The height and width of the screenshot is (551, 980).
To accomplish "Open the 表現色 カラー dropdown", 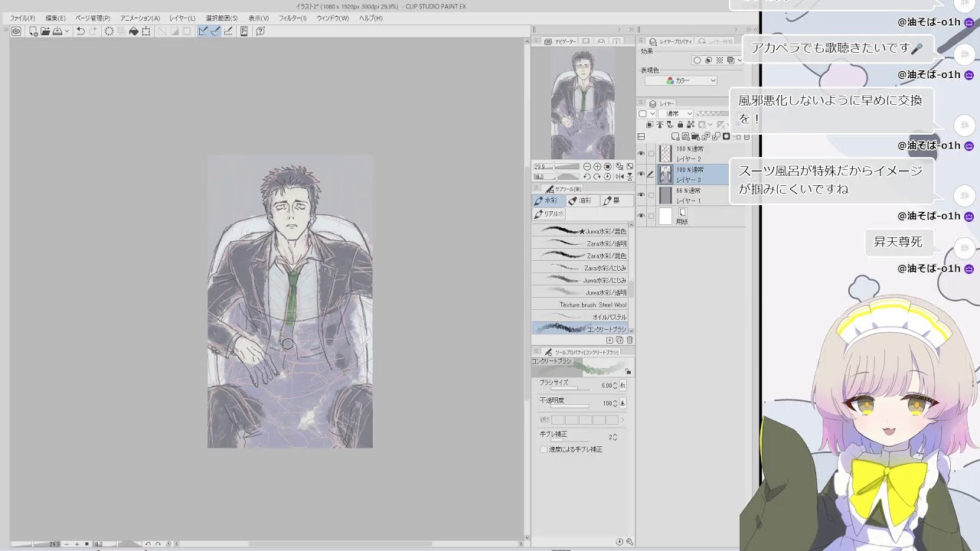I will [x=681, y=80].
